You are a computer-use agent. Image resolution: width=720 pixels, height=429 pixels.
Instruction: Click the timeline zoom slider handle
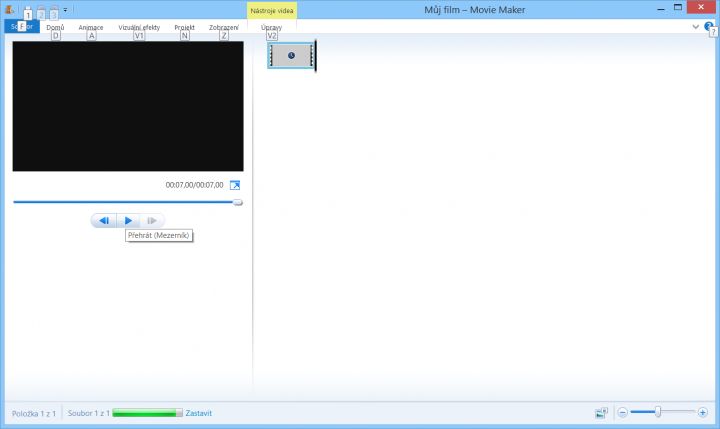[658, 412]
